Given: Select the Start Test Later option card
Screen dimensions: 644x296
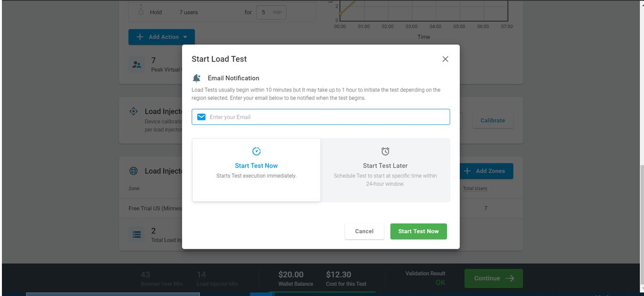Looking at the screenshot, I should click(x=385, y=170).
